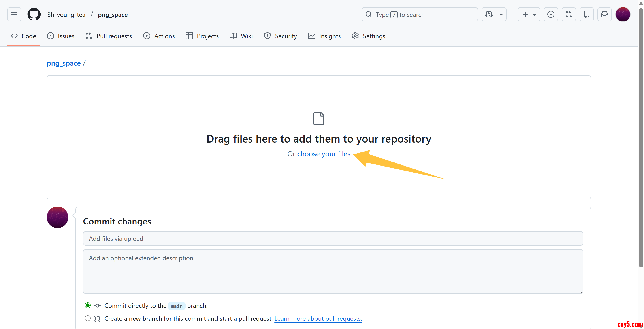
Task: Go to the GitHub homepage via the logo
Action: tap(34, 15)
